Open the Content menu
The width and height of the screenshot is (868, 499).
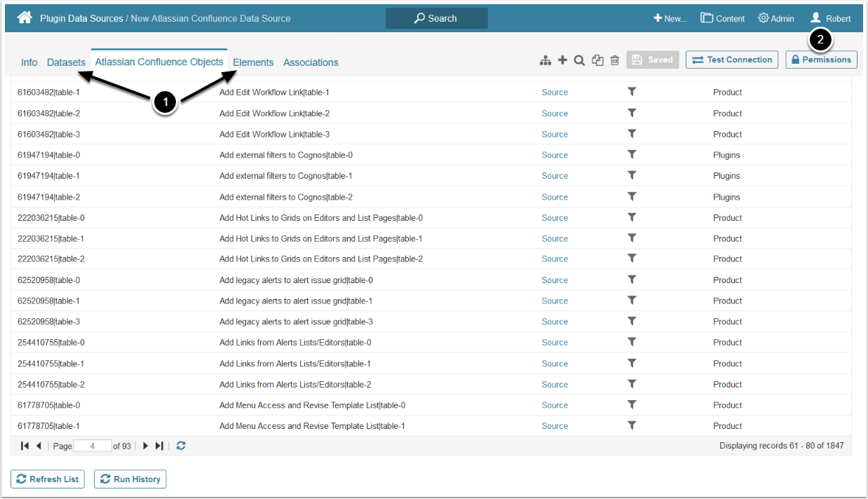point(722,18)
